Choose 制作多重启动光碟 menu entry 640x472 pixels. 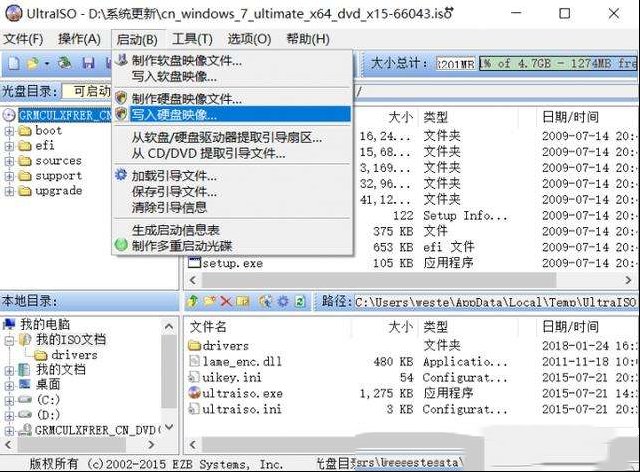point(232,246)
